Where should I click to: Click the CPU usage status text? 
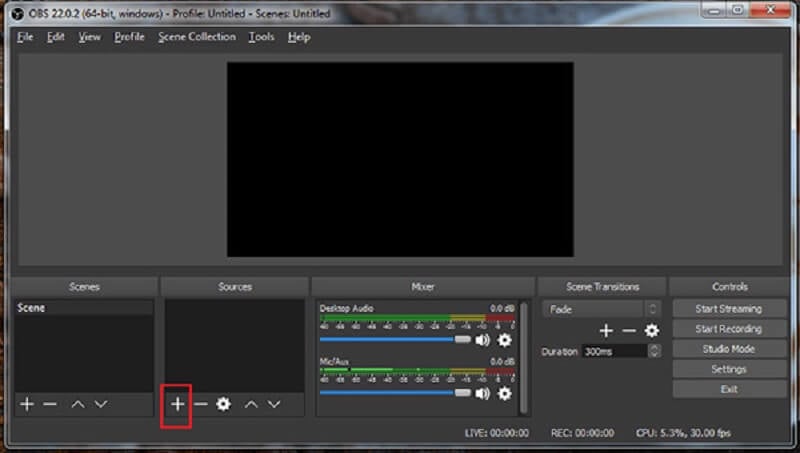click(x=683, y=433)
